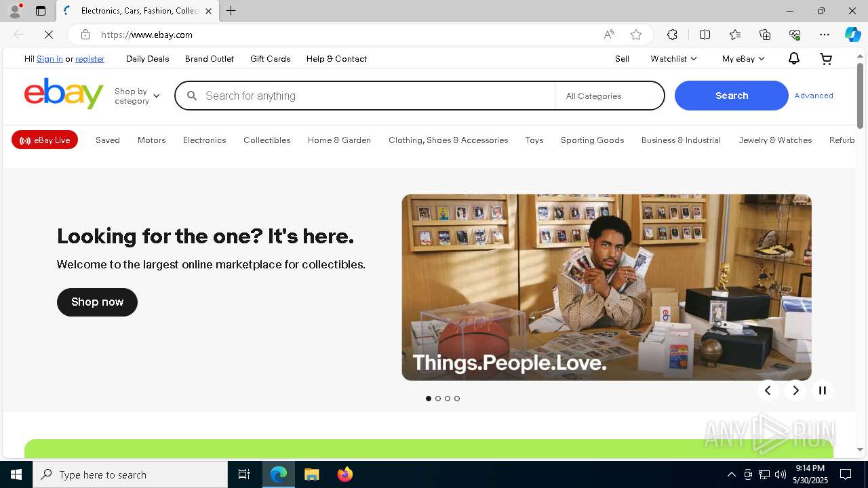This screenshot has width=868, height=488.
Task: View site information lock icon
Action: point(85,35)
